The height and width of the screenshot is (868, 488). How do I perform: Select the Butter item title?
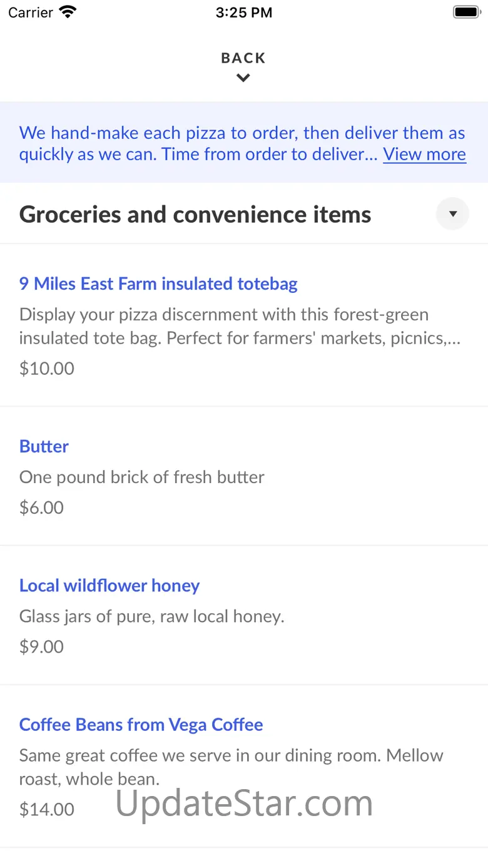pos(44,446)
